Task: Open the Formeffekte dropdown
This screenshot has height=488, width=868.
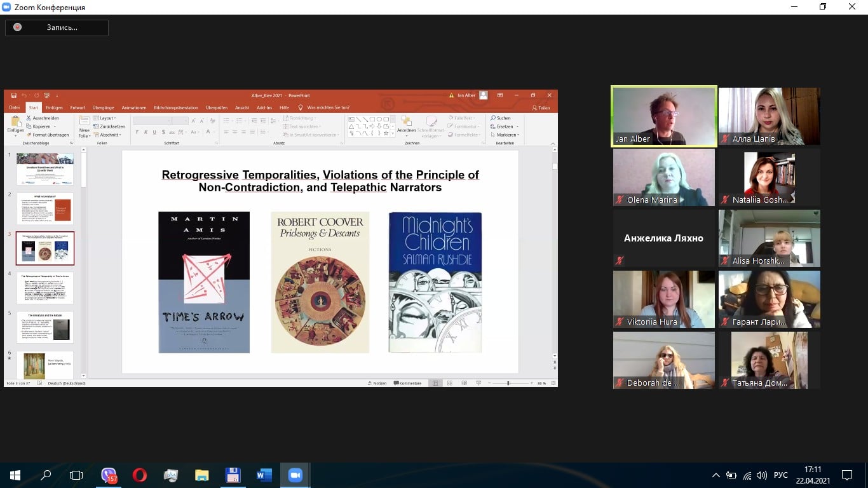Action: (x=463, y=135)
